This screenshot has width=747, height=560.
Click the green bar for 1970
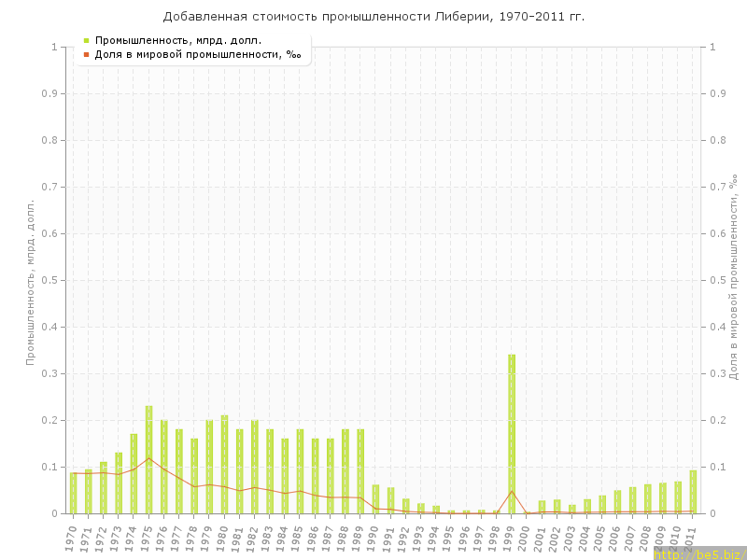73,493
